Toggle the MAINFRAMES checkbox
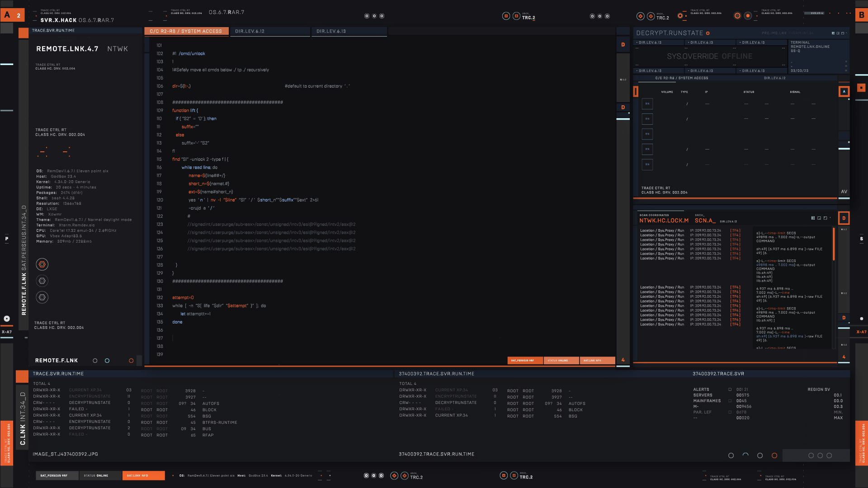The image size is (868, 488). click(x=730, y=401)
